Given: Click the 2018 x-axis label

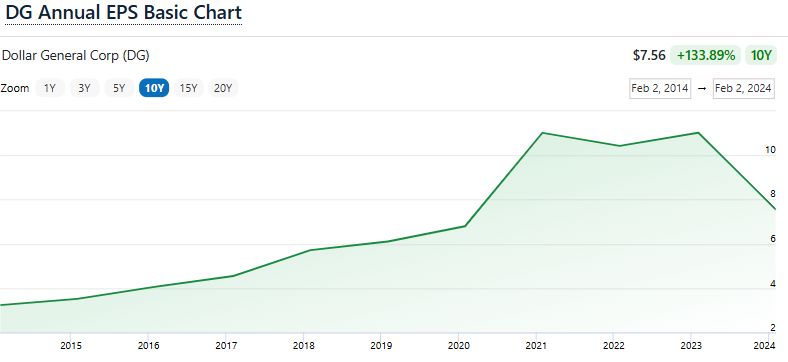Looking at the screenshot, I should [x=303, y=346].
